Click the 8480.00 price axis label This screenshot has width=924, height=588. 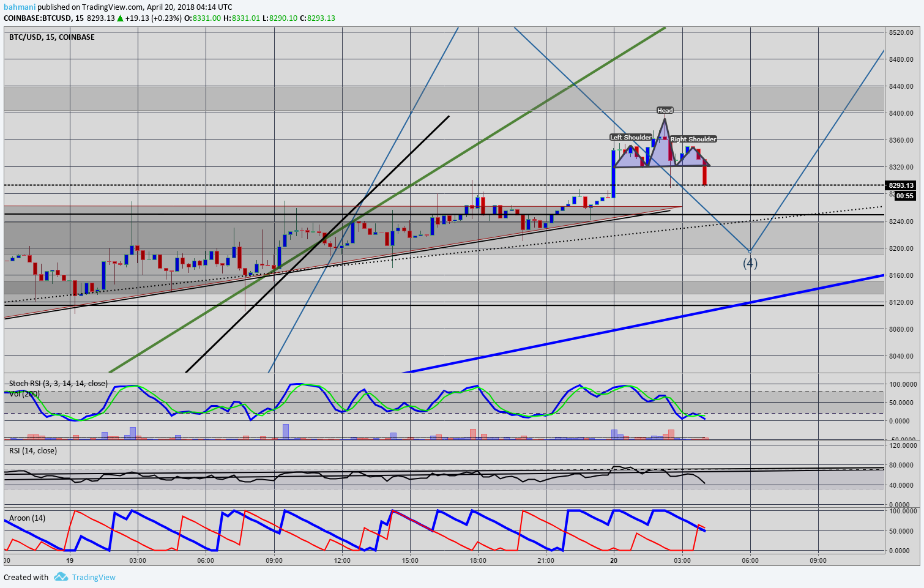pos(901,59)
